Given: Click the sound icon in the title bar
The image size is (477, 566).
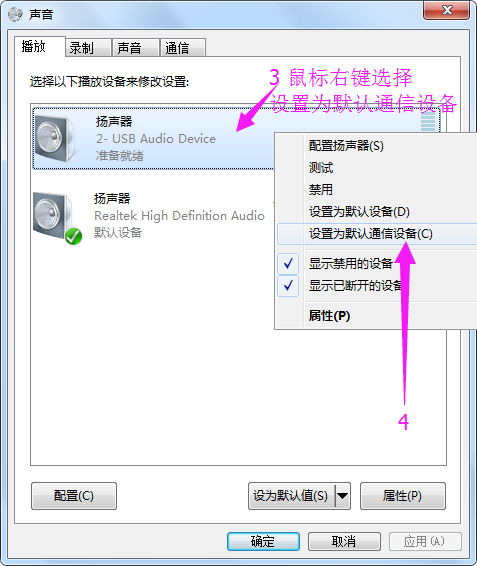Looking at the screenshot, I should click(x=16, y=14).
